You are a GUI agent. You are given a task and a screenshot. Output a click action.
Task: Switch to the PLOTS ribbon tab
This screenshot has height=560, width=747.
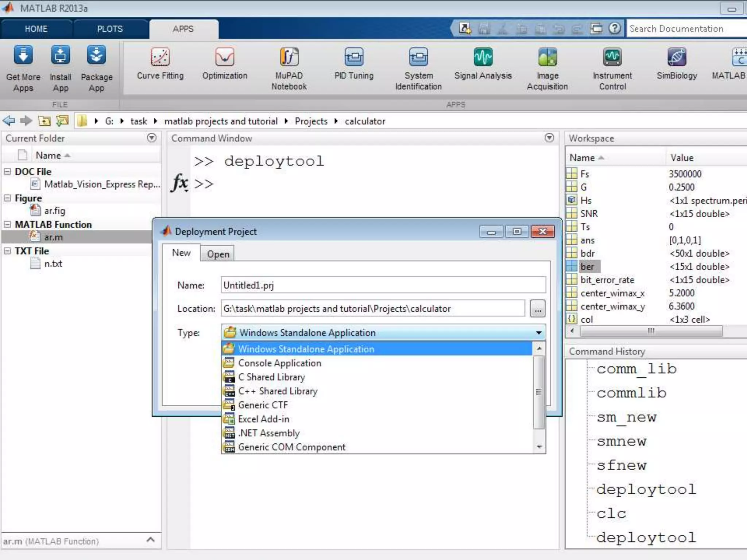click(x=110, y=29)
